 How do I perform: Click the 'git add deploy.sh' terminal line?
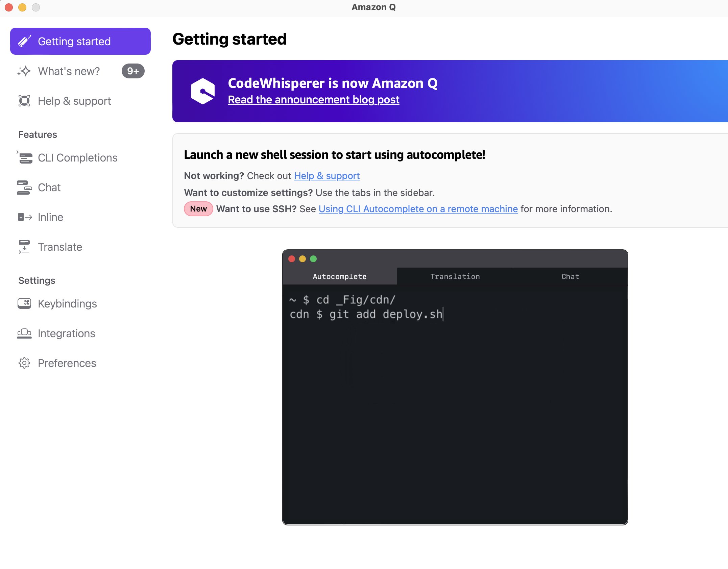pyautogui.click(x=366, y=314)
